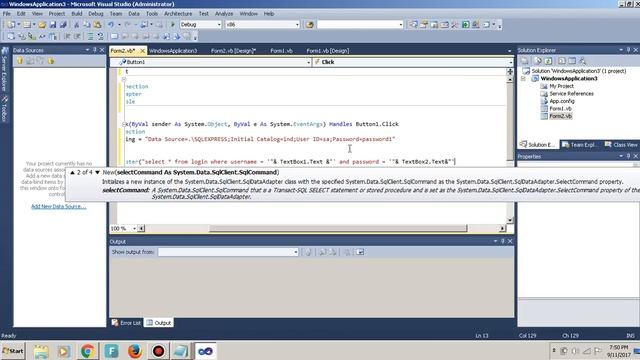Open the Analyze menu
The height and width of the screenshot is (360, 640).
click(224, 13)
